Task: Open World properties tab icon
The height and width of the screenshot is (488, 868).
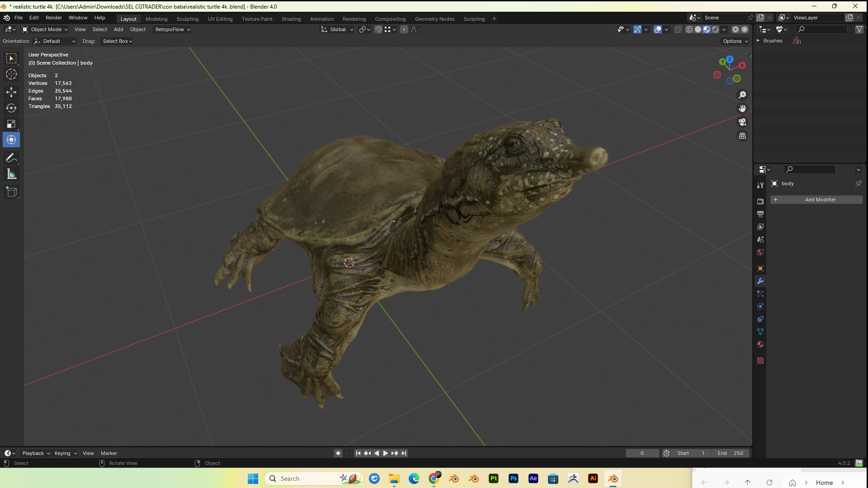Action: coord(760,252)
